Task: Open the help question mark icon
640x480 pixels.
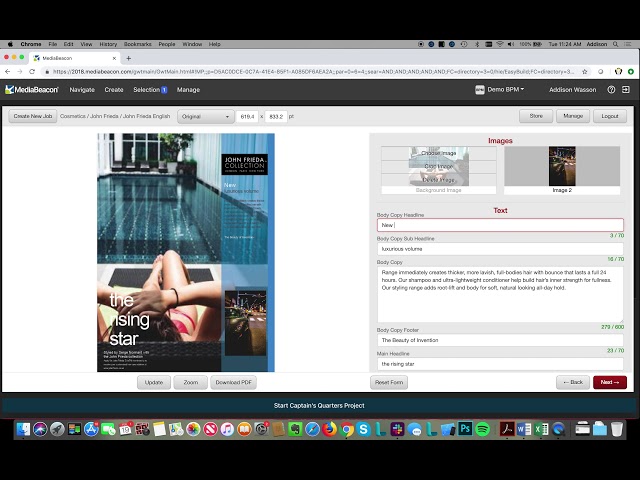Action: [611, 90]
